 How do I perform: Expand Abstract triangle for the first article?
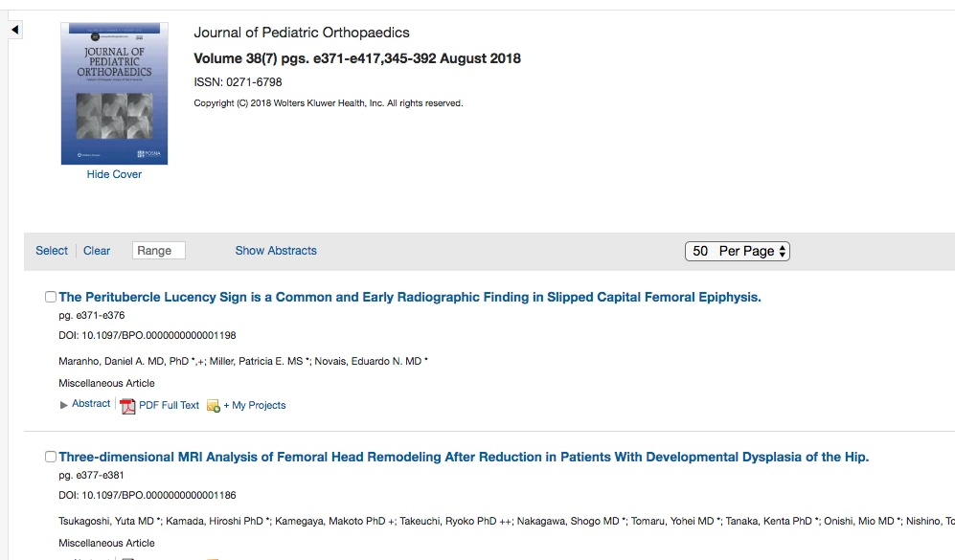[x=64, y=405]
